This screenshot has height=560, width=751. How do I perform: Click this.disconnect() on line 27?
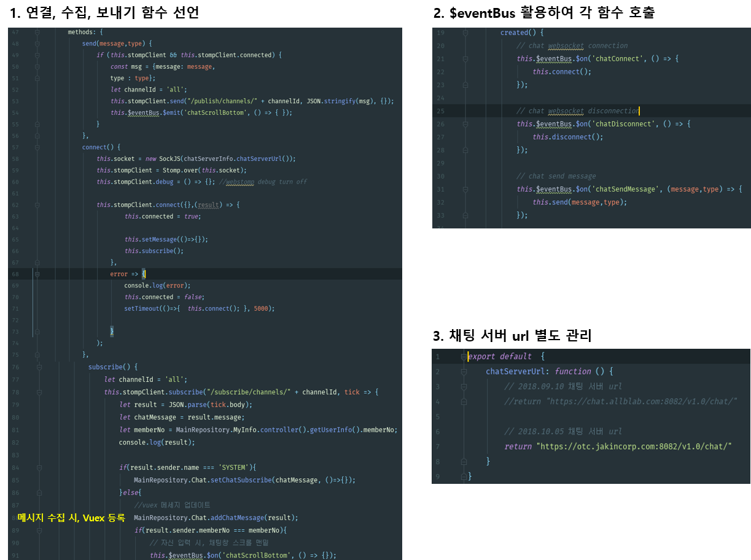[568, 137]
